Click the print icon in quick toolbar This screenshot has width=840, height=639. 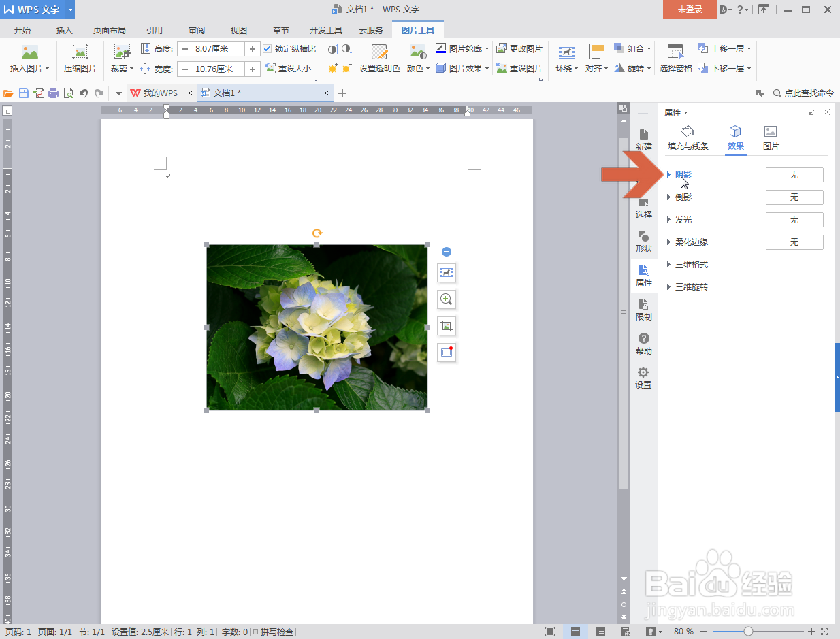tap(53, 93)
